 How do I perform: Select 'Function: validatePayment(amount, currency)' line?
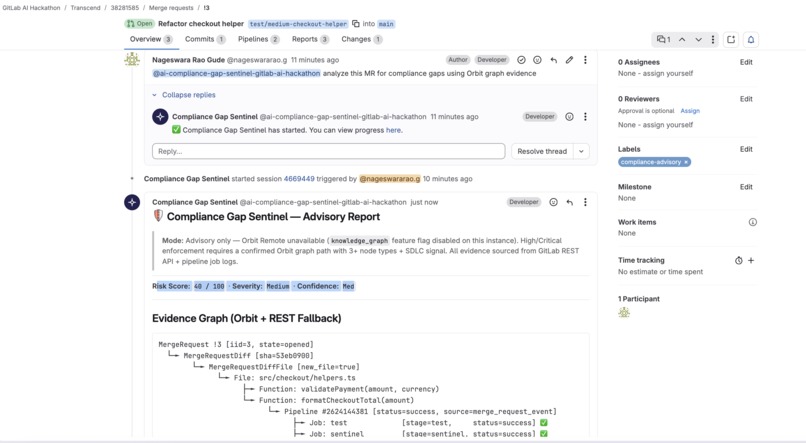pos(349,389)
